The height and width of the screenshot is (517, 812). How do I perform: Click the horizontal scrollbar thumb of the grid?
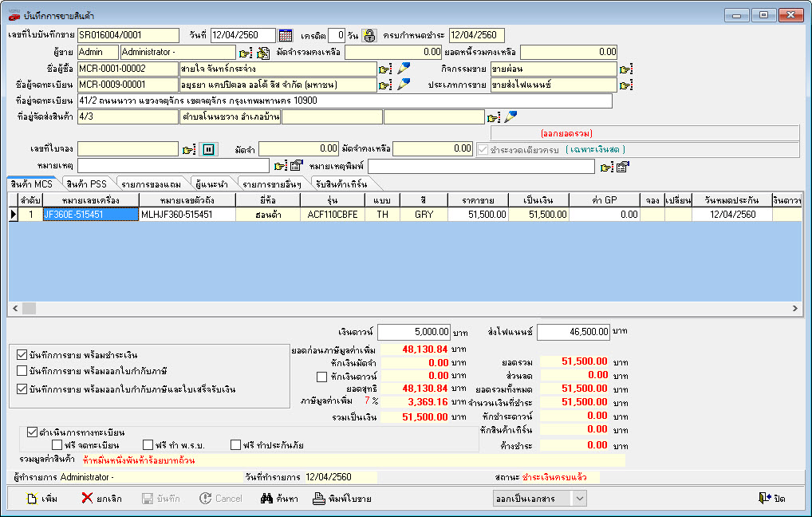coord(29,308)
